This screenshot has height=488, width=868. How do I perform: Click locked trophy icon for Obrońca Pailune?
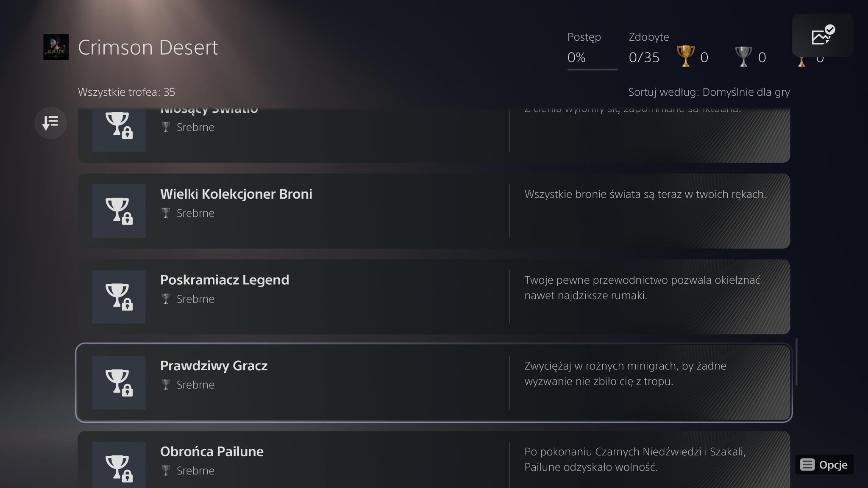tap(119, 466)
